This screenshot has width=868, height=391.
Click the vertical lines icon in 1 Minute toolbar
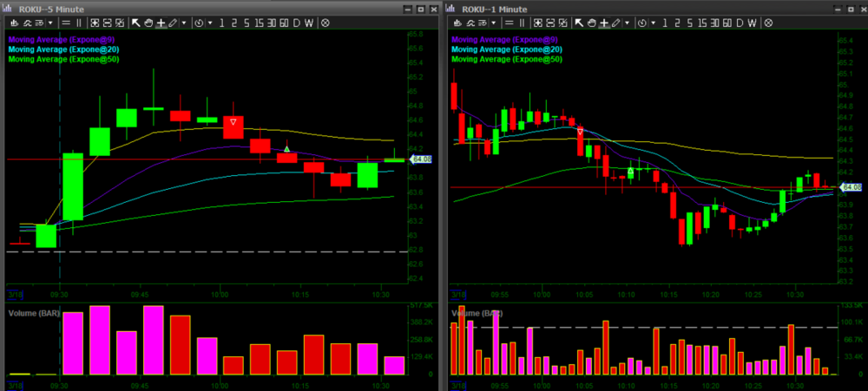click(522, 23)
